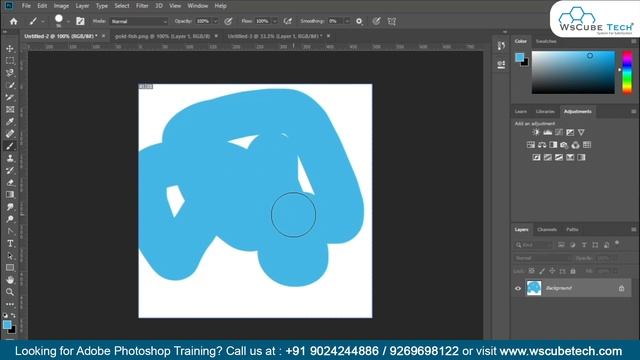Open the Image menu
Viewport: 640px width, 360px height.
(61, 6)
